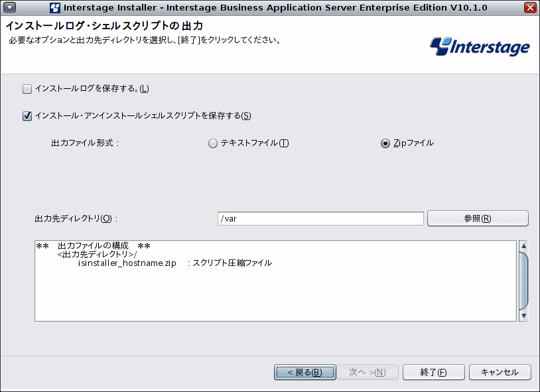The width and height of the screenshot is (540, 392).
Task: Open the window menu arrow in title bar
Action: [x=10, y=7]
